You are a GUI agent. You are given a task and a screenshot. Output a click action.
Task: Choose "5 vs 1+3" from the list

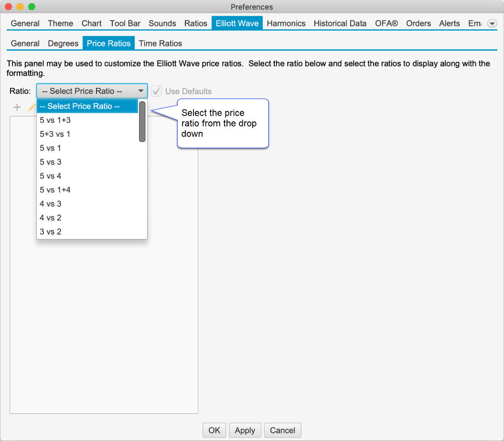(55, 120)
